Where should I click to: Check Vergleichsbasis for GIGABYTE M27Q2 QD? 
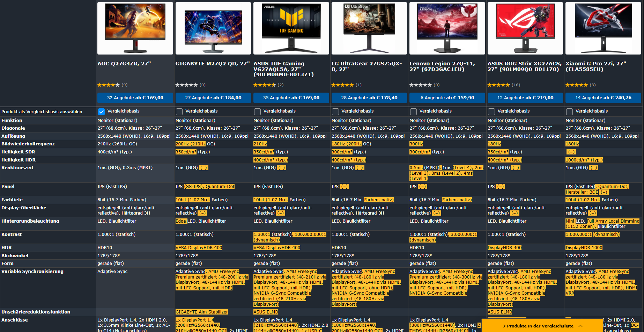coord(179,111)
